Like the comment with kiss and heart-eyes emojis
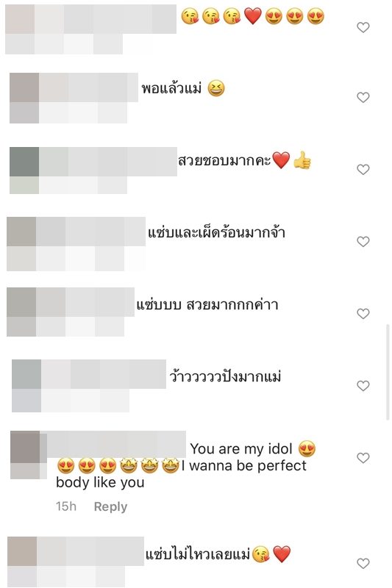 [363, 27]
